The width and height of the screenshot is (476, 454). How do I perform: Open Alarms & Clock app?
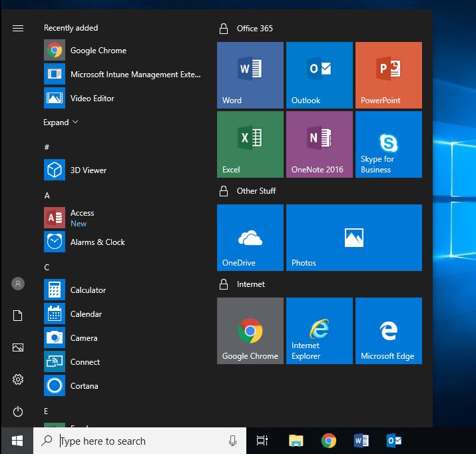(x=123, y=242)
